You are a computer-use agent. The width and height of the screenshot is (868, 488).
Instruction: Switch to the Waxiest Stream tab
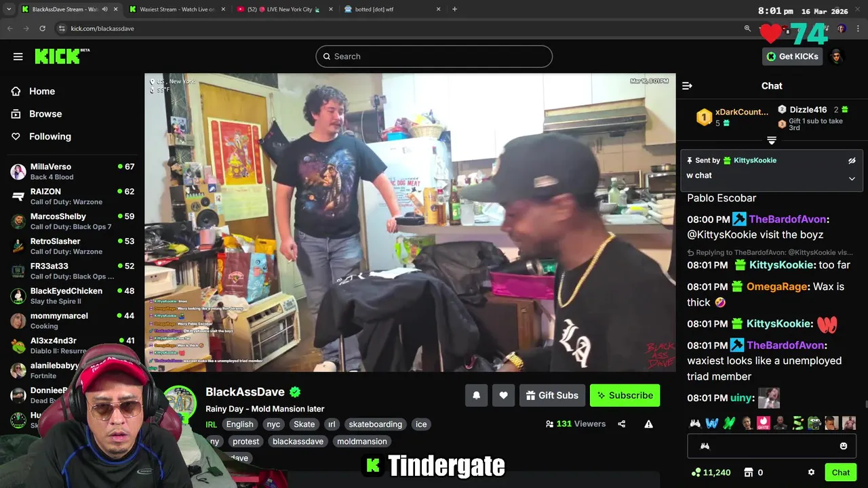point(176,9)
